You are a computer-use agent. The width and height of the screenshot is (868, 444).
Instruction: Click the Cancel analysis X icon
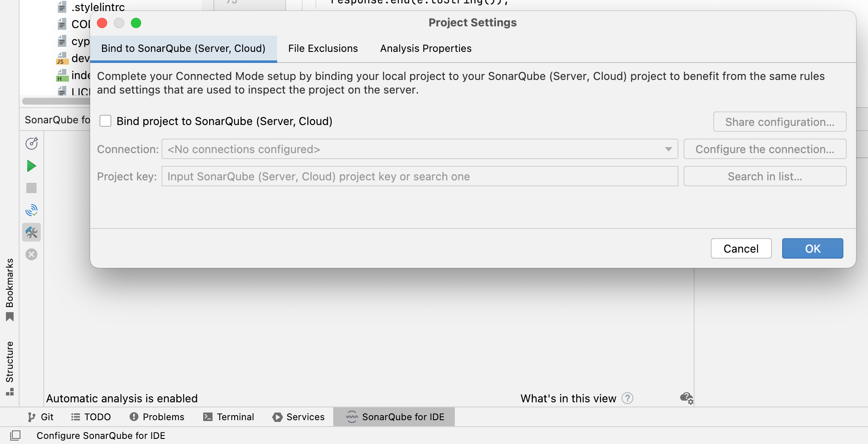[31, 254]
